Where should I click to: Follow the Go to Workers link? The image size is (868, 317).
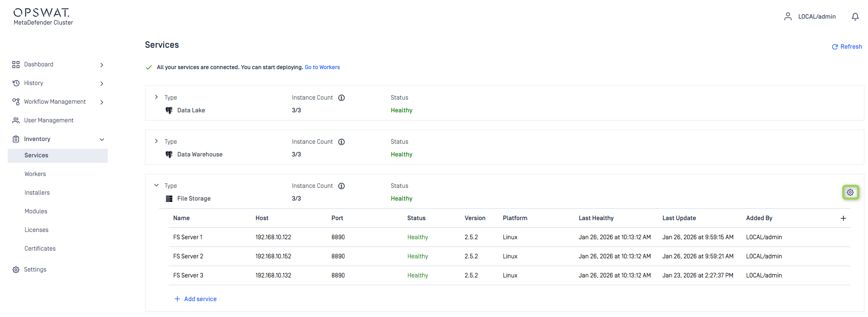322,67
